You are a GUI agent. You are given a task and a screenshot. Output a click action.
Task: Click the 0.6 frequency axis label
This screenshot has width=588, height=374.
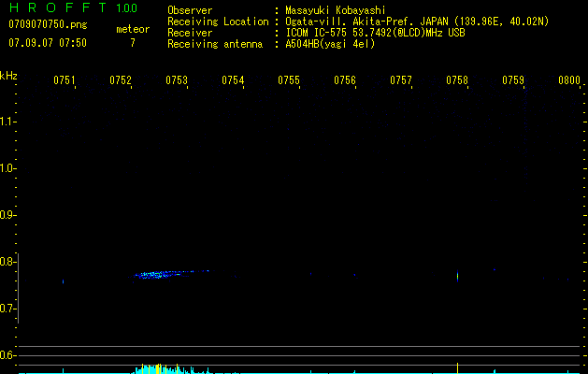(x=7, y=355)
